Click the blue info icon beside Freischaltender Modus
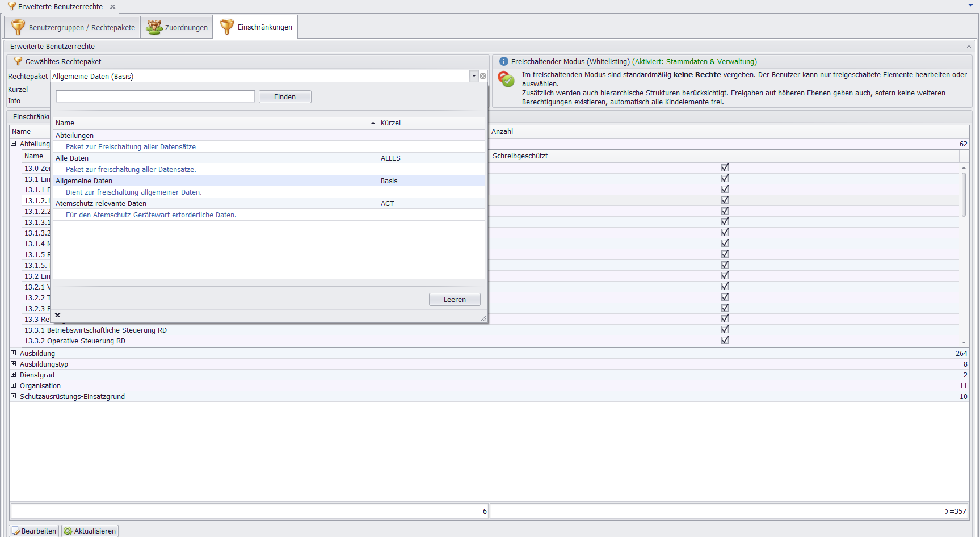 (503, 61)
